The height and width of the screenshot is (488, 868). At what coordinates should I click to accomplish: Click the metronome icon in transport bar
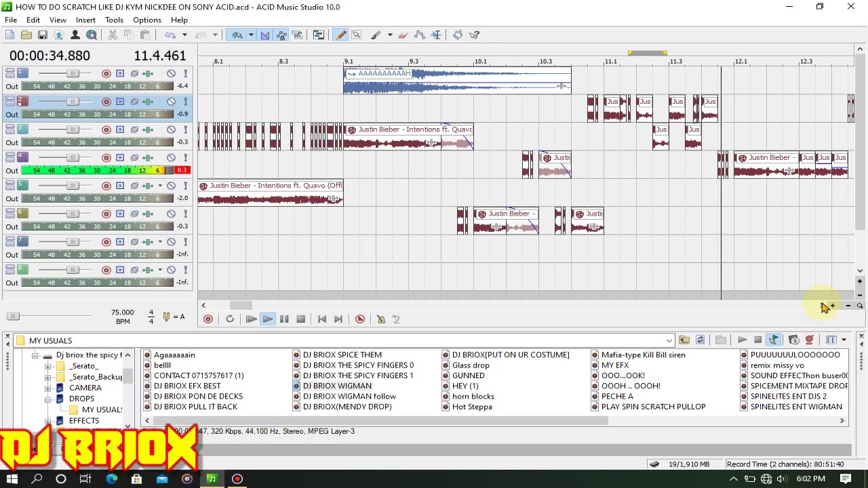point(381,319)
